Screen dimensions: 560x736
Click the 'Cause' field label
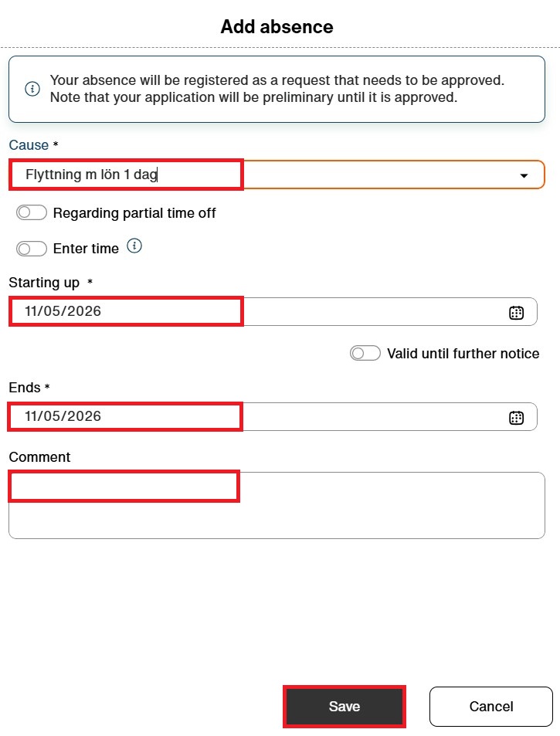(x=29, y=145)
